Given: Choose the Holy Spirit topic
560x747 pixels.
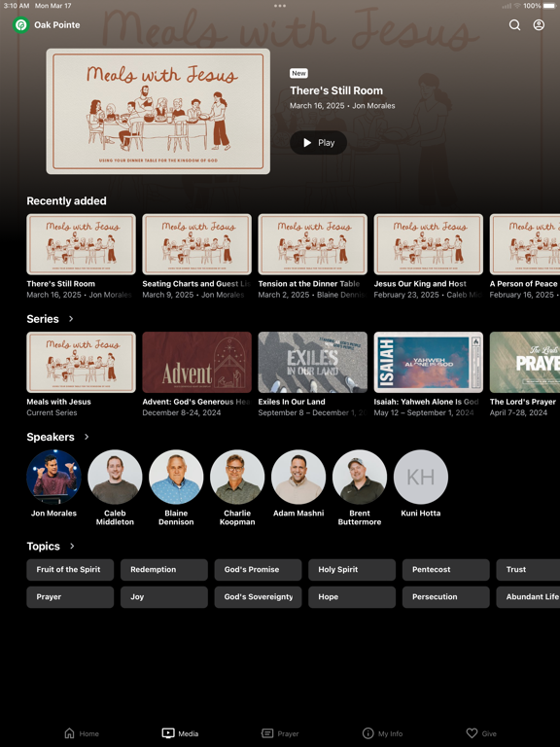Looking at the screenshot, I should click(352, 570).
